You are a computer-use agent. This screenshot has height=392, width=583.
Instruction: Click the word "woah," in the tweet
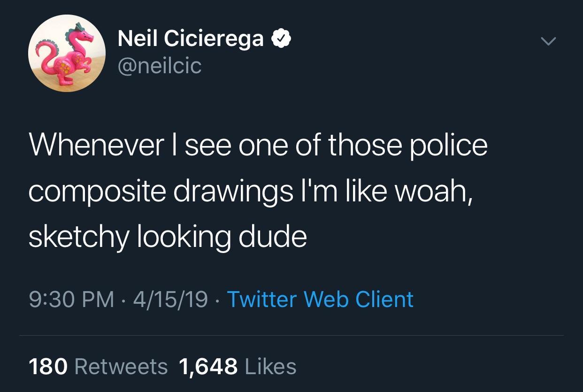pos(432,192)
